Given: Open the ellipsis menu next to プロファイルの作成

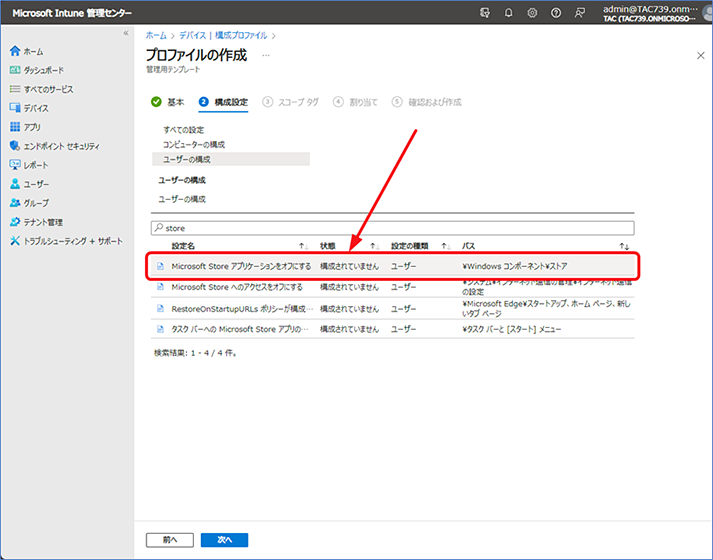Looking at the screenshot, I should [x=266, y=55].
